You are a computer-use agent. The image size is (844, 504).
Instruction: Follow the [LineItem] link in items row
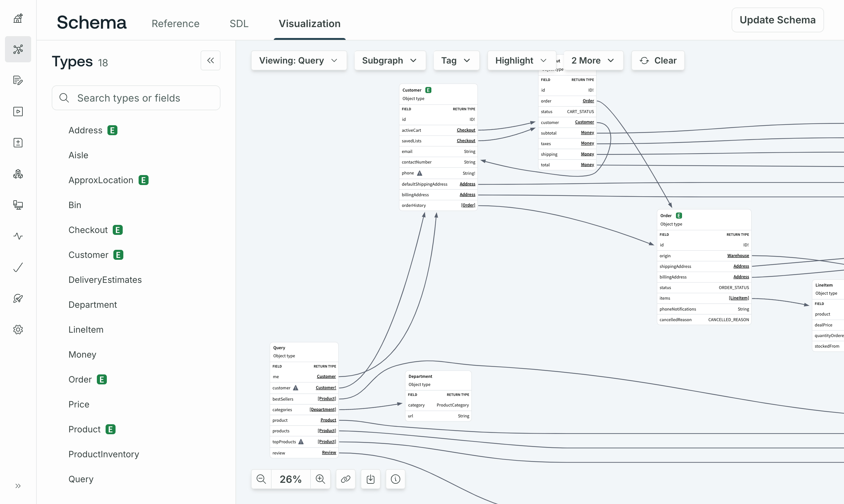[x=738, y=298]
